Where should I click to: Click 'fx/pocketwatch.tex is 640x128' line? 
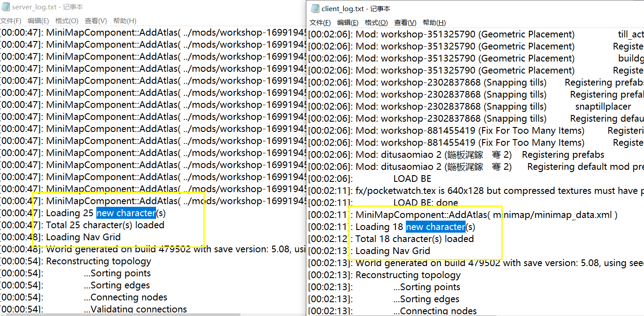coord(476,191)
